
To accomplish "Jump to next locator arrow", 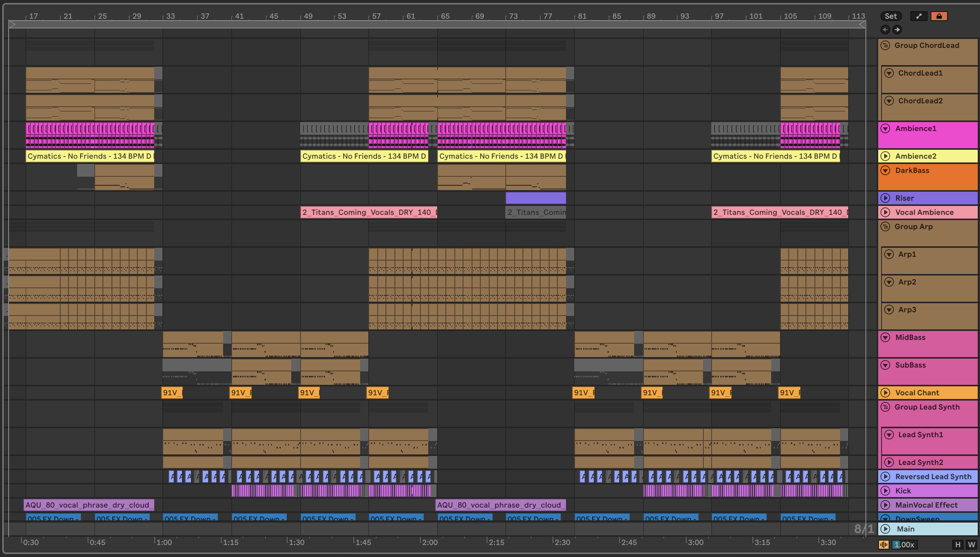I will coord(897,30).
